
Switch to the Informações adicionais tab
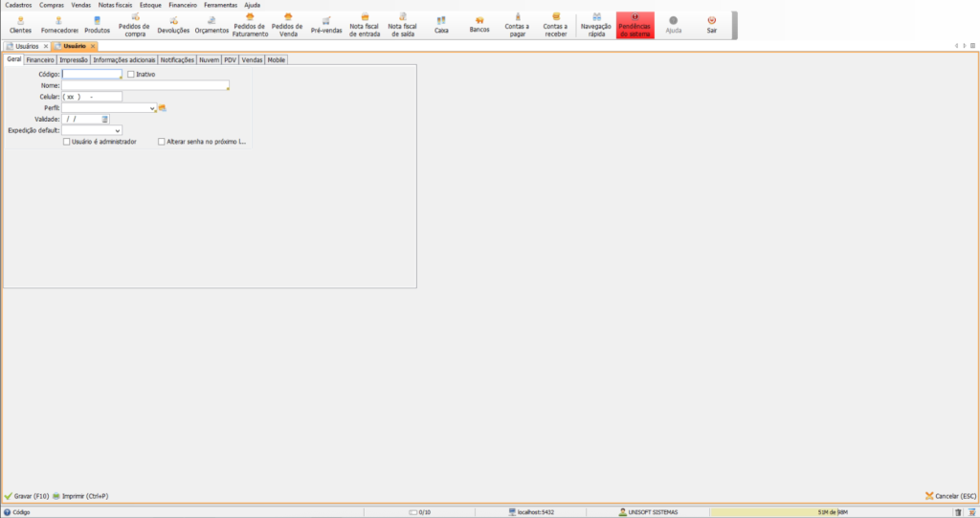124,59
